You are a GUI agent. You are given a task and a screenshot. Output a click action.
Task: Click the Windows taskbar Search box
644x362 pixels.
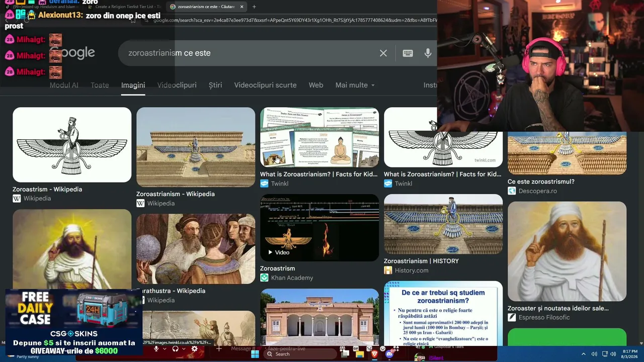tap(300, 354)
